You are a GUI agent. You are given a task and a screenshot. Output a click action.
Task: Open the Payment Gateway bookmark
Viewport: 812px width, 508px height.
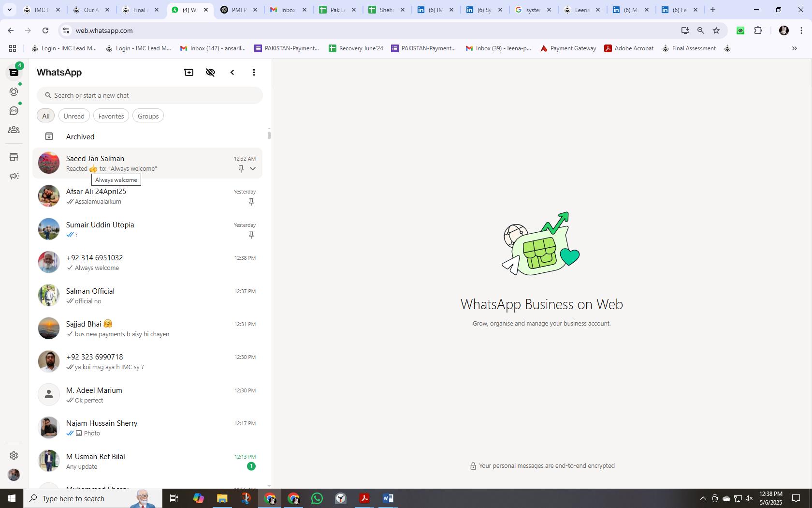pos(568,48)
